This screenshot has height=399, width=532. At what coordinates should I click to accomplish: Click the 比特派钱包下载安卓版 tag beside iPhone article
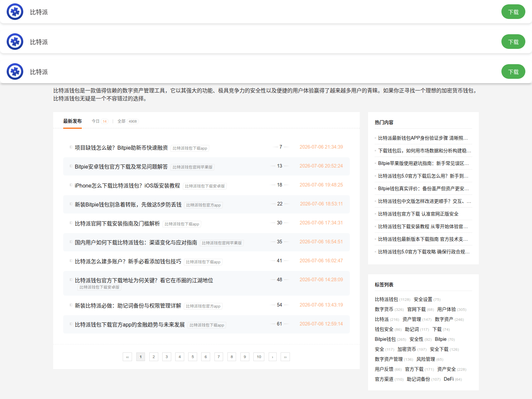205,186
